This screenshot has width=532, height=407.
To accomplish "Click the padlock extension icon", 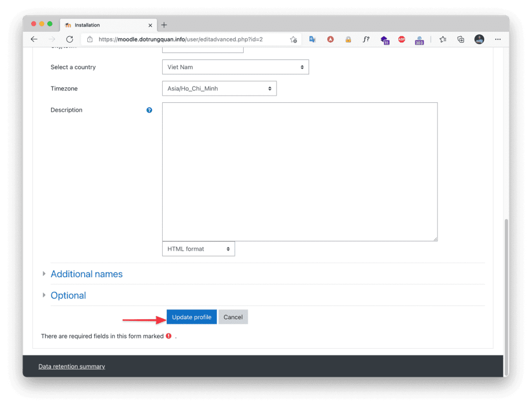I will (x=348, y=39).
